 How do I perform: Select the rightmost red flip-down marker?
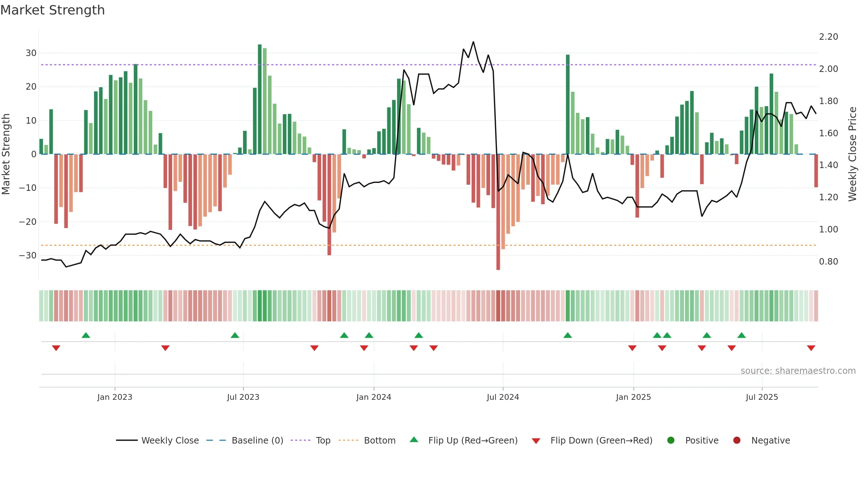point(811,348)
